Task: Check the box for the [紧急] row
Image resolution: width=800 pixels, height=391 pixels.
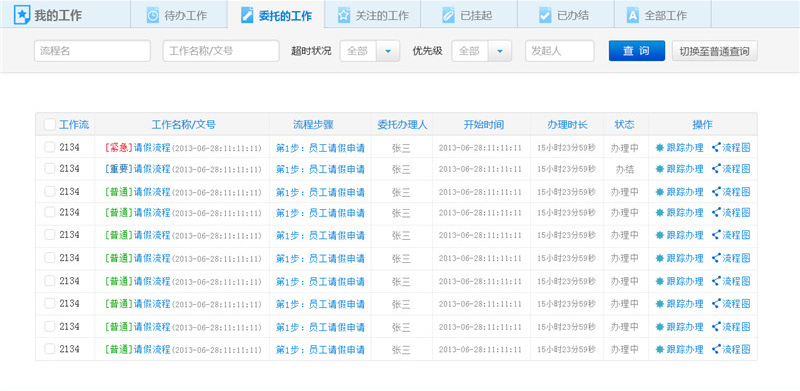Action: pos(49,147)
